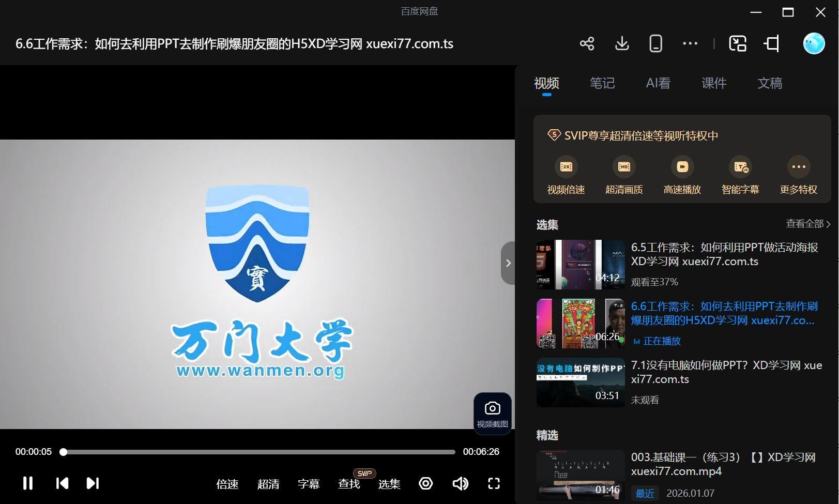Viewport: 839px width, 504px height.
Task: Open picture-in-picture mode
Action: click(738, 43)
